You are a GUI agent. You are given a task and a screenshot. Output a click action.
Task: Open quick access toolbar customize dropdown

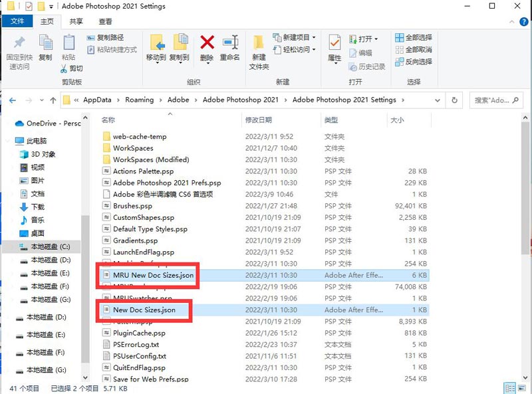51,6
